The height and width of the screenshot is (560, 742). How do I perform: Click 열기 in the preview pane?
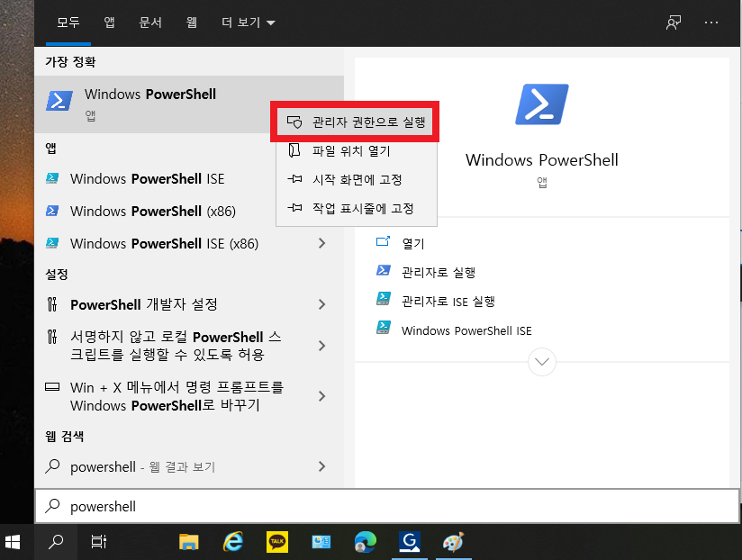[413, 244]
